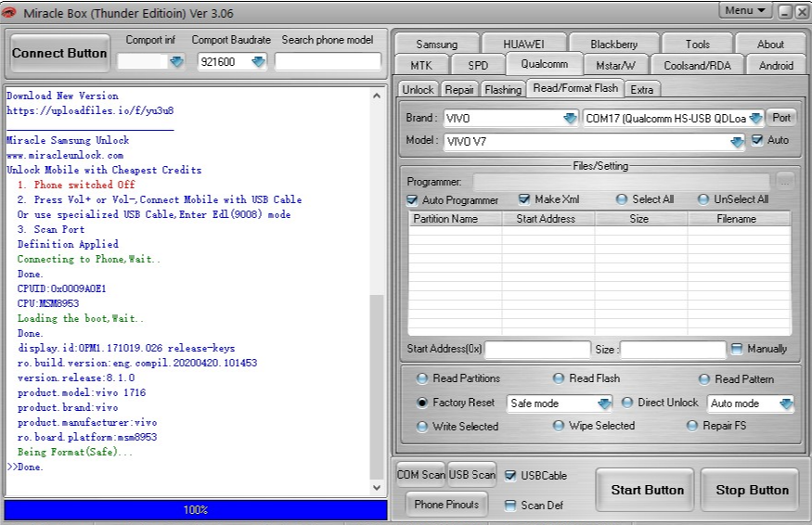Click the Connect Button
The width and height of the screenshot is (812, 525).
tap(59, 53)
